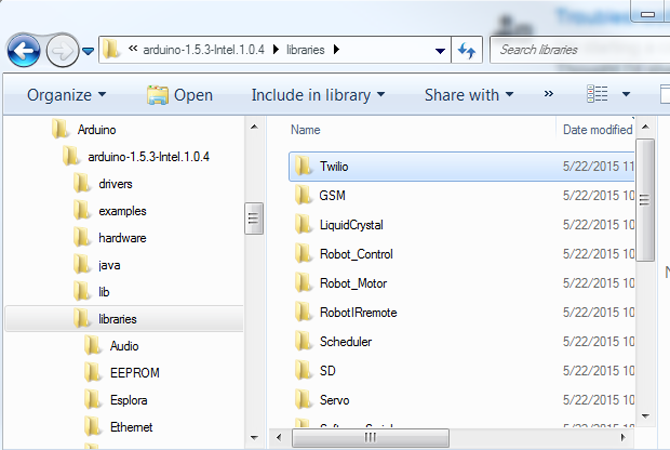Open address bar history dropdown
Image resolution: width=670 pixels, height=450 pixels.
pos(440,51)
